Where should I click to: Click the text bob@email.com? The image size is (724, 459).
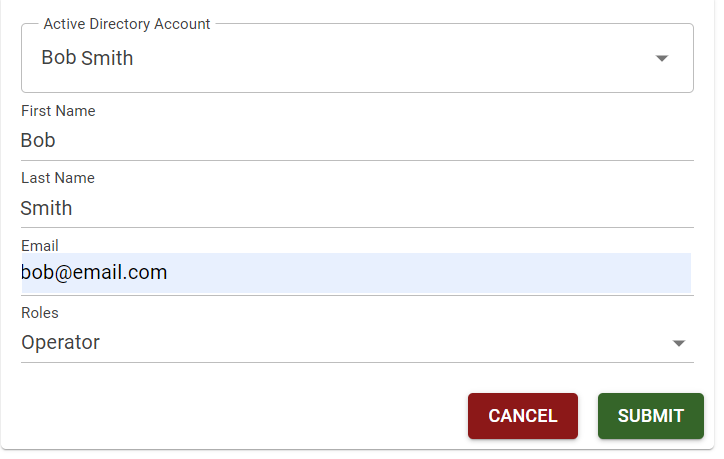tap(94, 272)
